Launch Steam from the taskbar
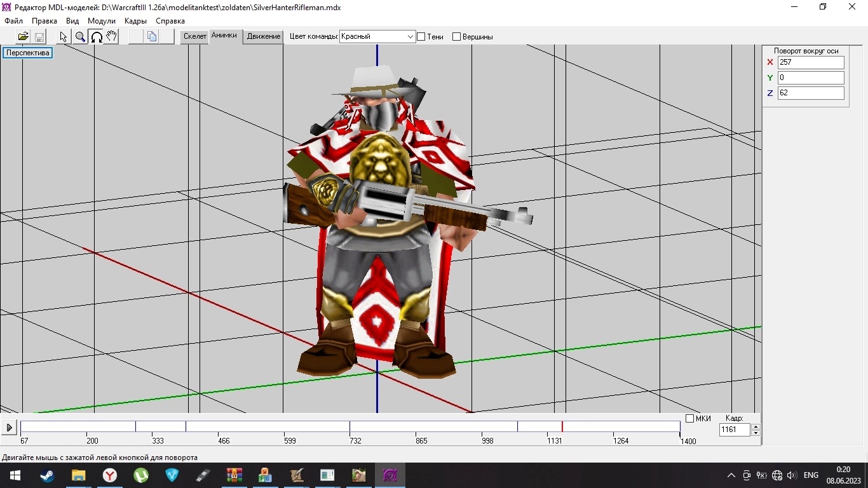 [x=47, y=475]
